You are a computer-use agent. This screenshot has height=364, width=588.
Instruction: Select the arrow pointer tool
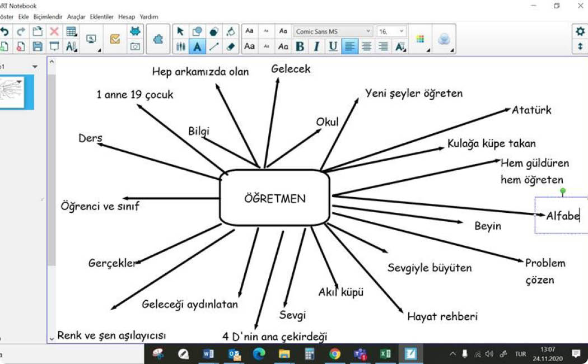180,31
